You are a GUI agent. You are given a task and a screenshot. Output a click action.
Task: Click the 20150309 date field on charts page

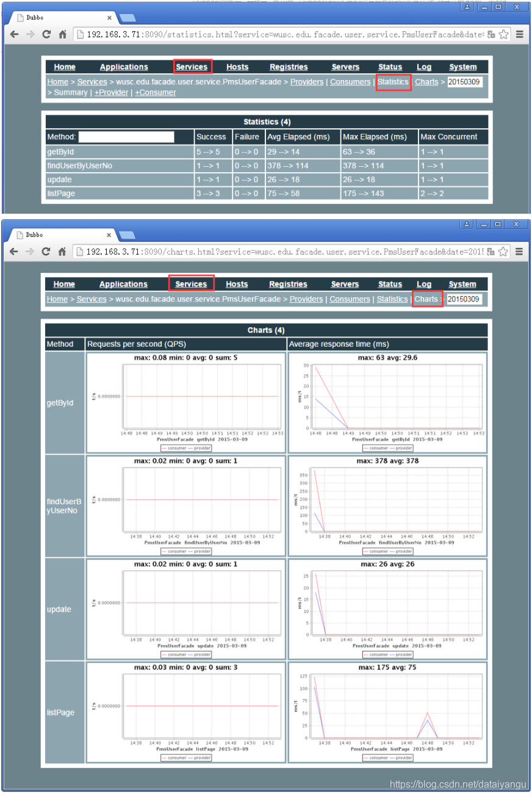(464, 299)
